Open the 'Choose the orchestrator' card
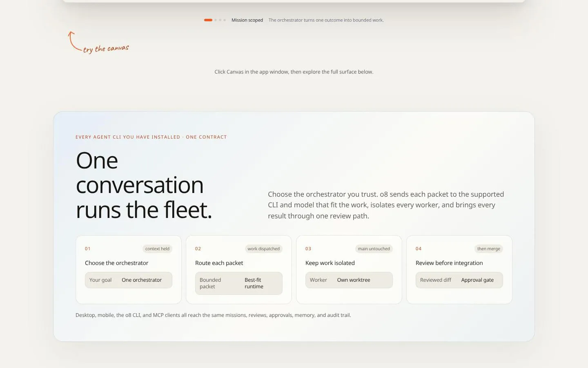 click(x=129, y=269)
